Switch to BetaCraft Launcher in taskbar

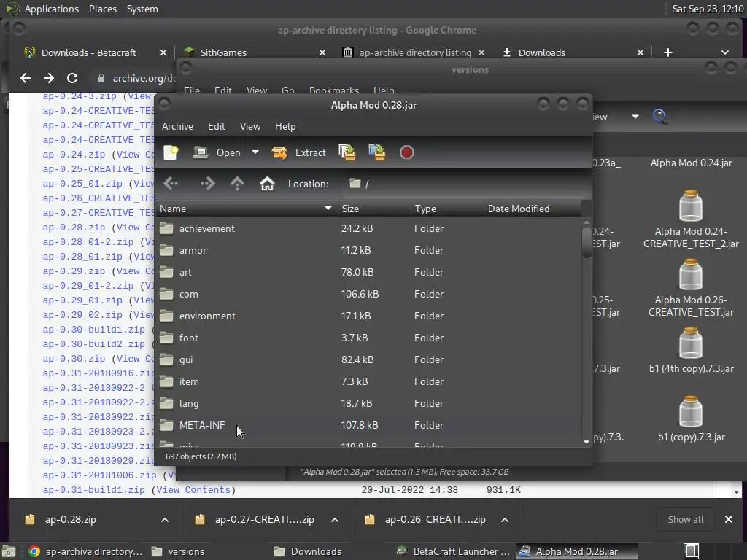[x=454, y=551]
